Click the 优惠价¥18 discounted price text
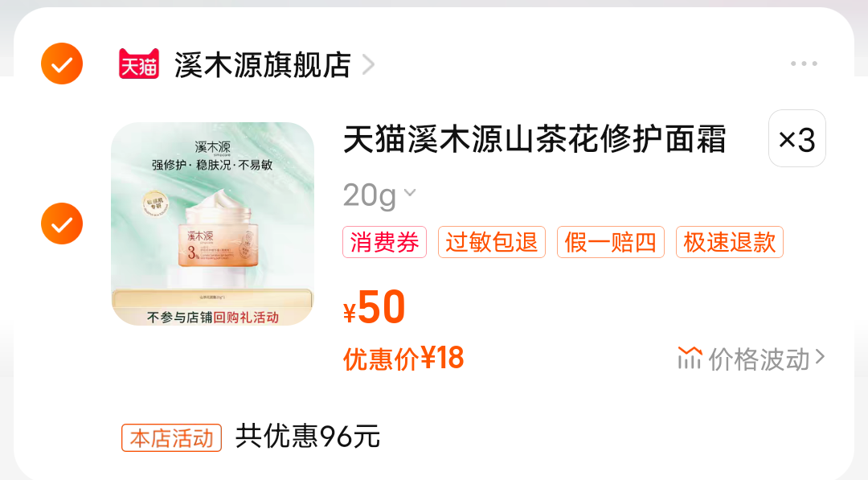Viewport: 868px width, 480px height. pyautogui.click(x=403, y=359)
